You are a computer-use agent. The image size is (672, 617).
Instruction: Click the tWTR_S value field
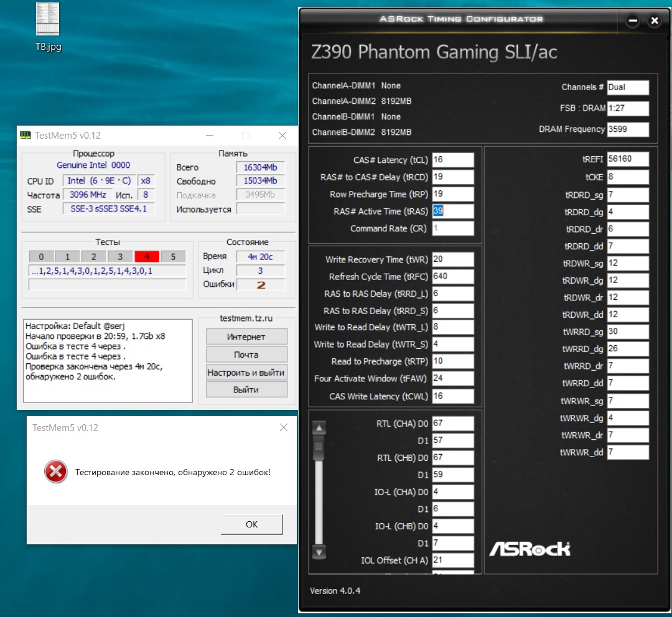pos(453,344)
